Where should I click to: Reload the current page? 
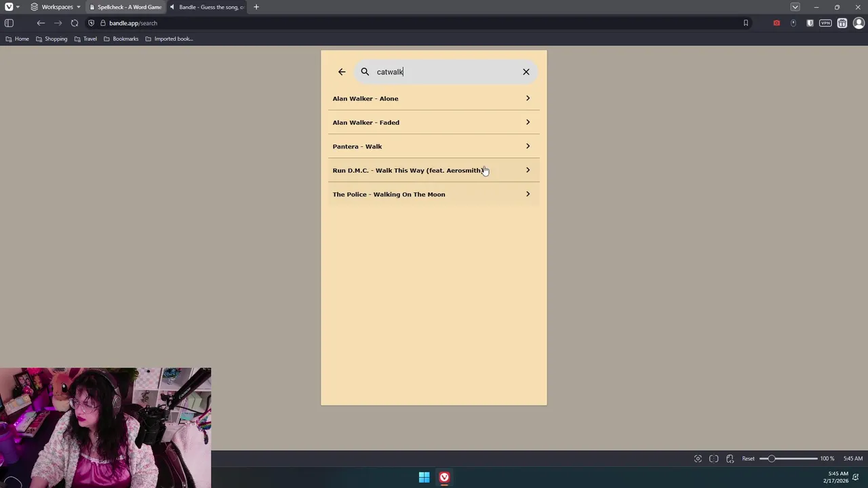point(75,23)
